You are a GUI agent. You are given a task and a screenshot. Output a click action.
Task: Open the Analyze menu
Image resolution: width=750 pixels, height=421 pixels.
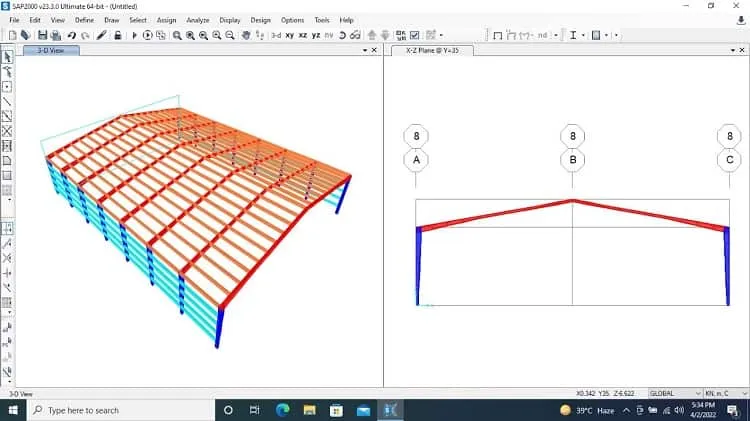198,20
